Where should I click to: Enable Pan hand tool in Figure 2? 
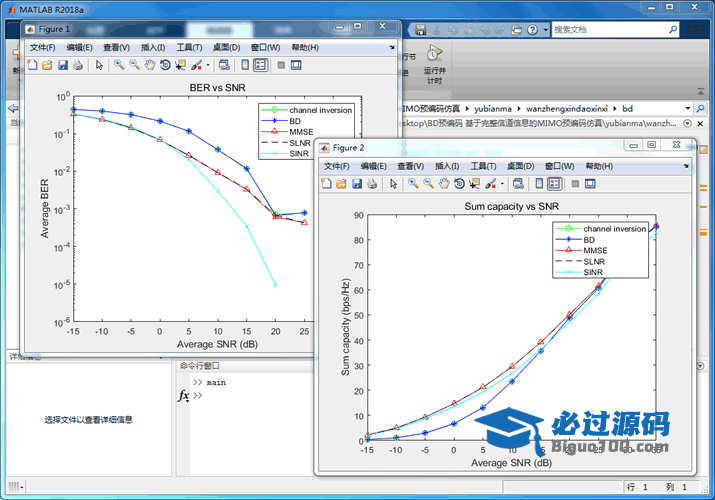444,184
